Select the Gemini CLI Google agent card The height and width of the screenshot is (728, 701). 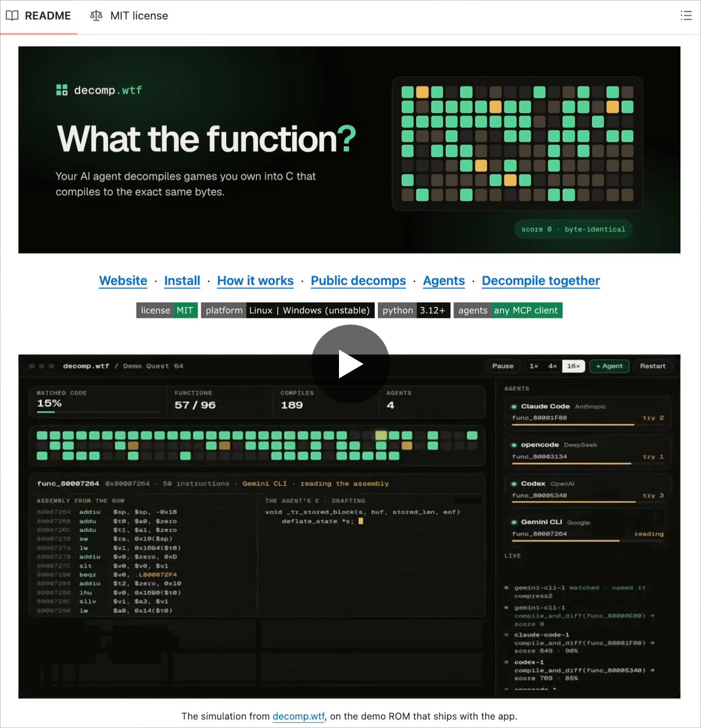588,528
